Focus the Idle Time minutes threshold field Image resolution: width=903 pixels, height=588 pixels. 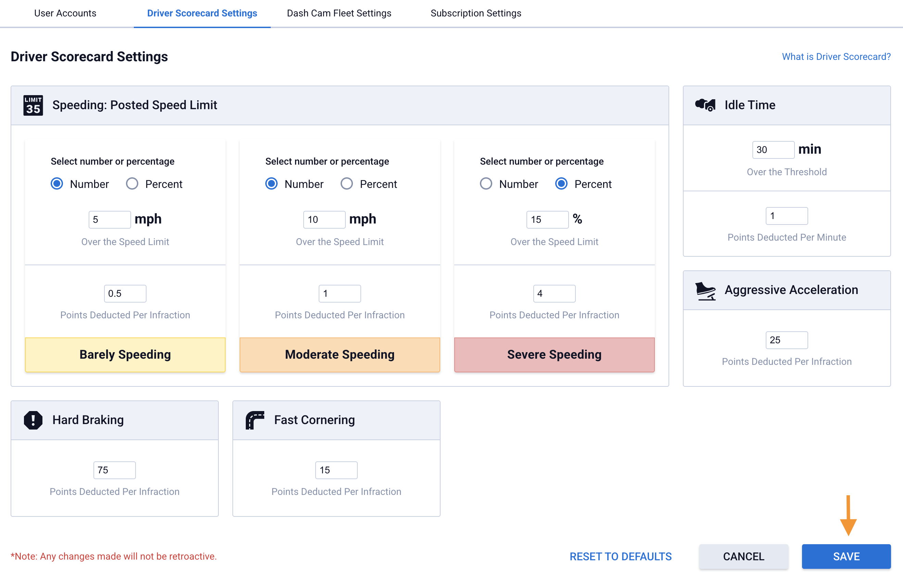pos(773,150)
